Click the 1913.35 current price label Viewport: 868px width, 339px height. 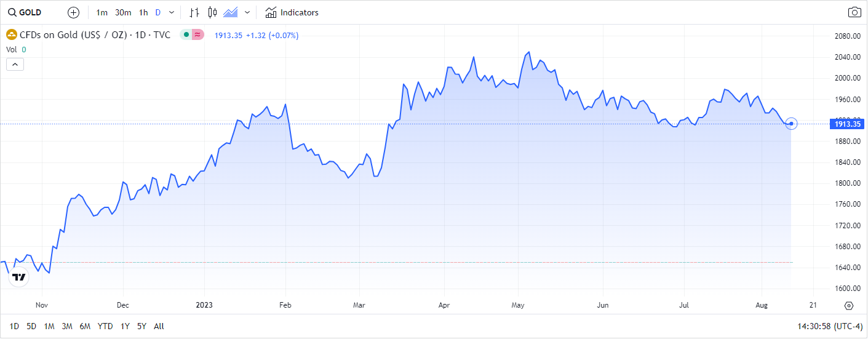pyautogui.click(x=847, y=124)
